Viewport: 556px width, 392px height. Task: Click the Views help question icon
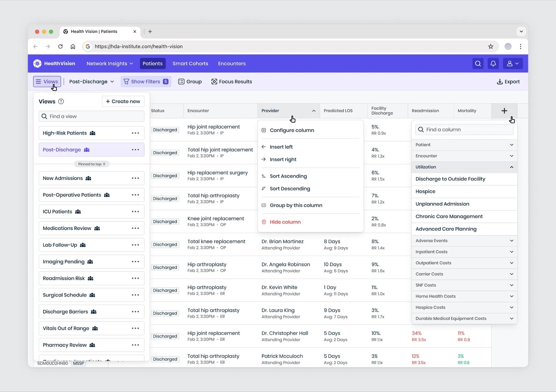61,101
